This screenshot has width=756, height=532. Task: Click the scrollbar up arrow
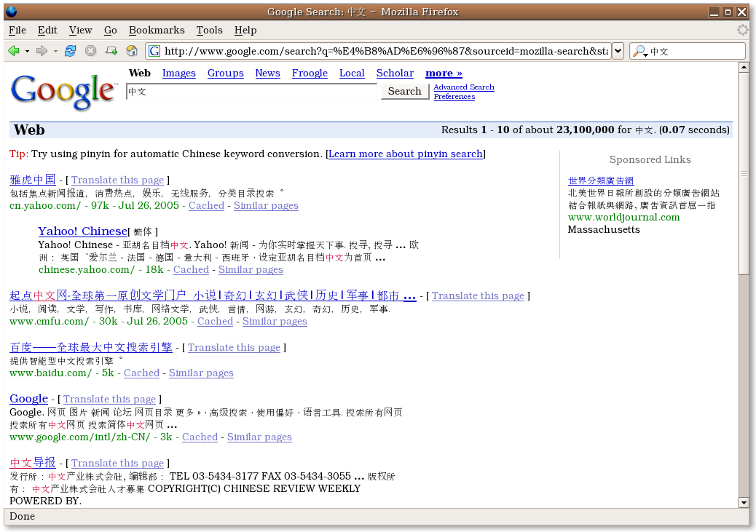744,68
